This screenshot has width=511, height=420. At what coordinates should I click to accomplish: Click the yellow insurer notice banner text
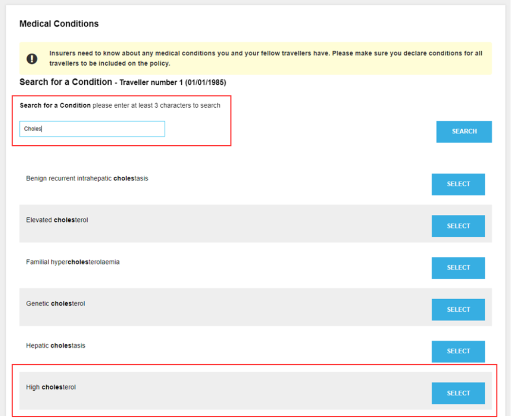click(265, 58)
